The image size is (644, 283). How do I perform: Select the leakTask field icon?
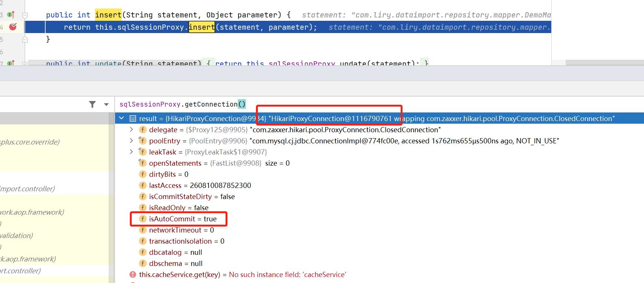pyautogui.click(x=142, y=152)
